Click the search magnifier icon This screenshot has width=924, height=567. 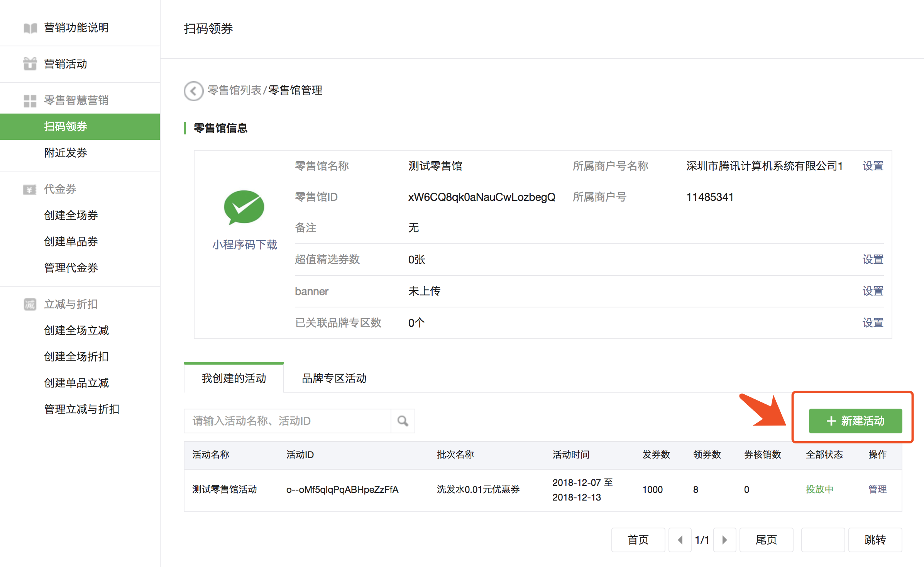tap(403, 421)
